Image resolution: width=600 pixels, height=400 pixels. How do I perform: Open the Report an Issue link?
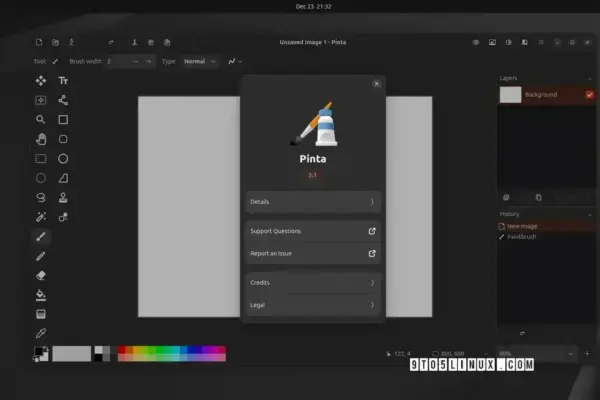[x=313, y=253]
